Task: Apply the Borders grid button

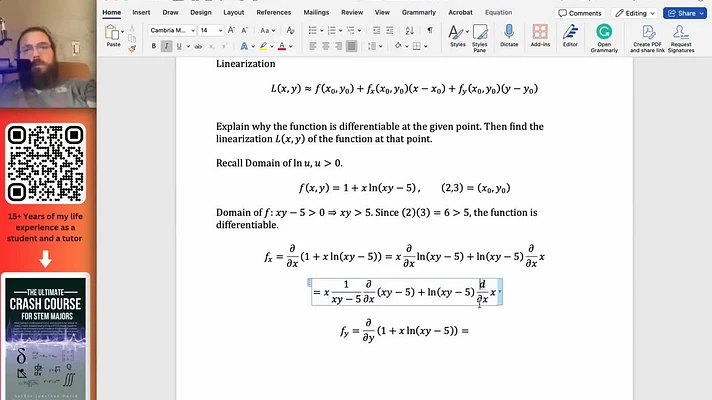Action: coord(416,46)
